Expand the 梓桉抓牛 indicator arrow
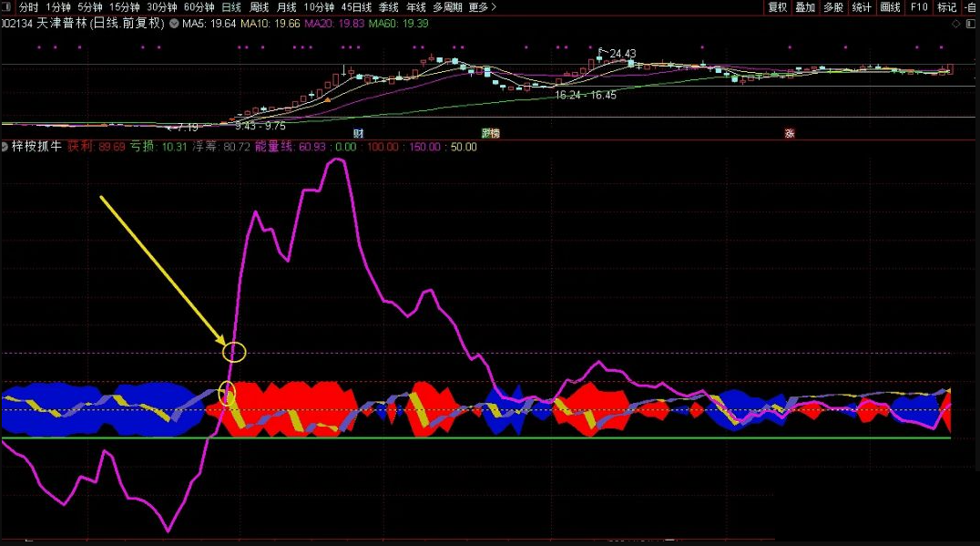 [4, 147]
